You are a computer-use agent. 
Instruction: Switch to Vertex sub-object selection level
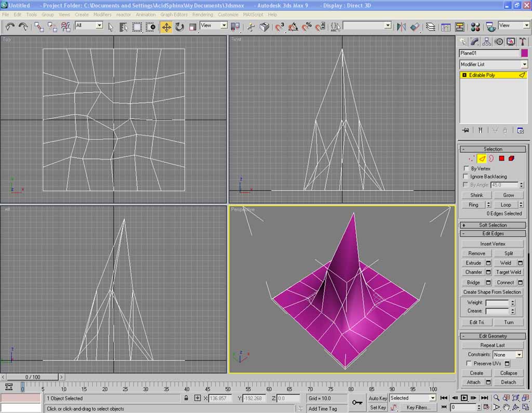(x=471, y=158)
